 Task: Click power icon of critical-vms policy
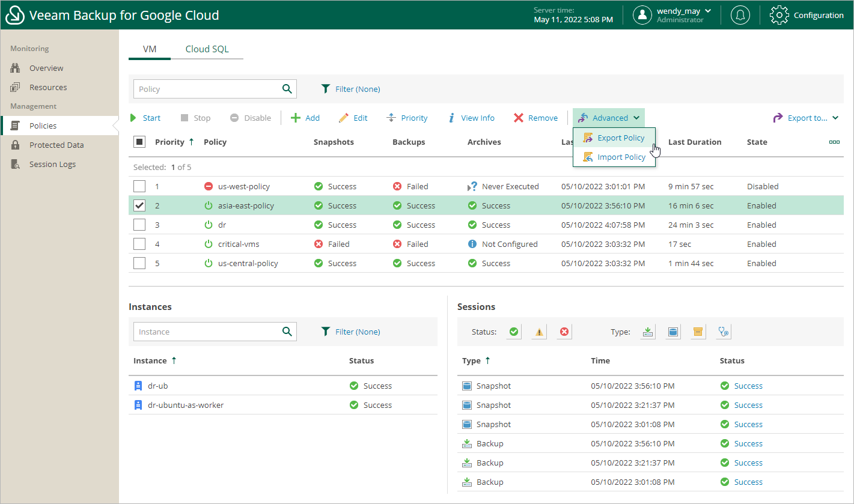209,244
